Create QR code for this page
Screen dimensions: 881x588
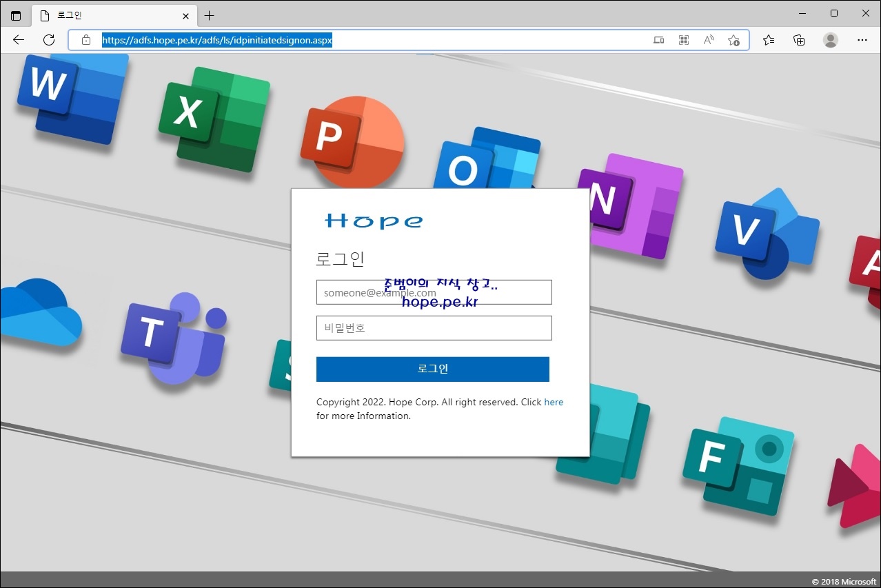[684, 40]
